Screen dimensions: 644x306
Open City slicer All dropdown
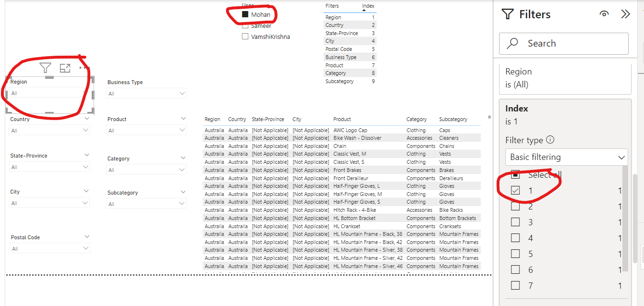50,203
